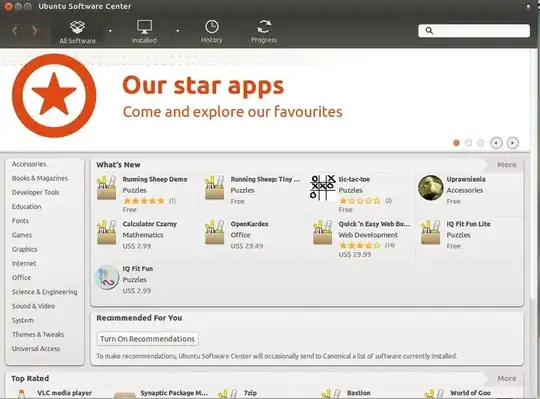
Task: Select the second banner page dot
Action: coord(468,143)
